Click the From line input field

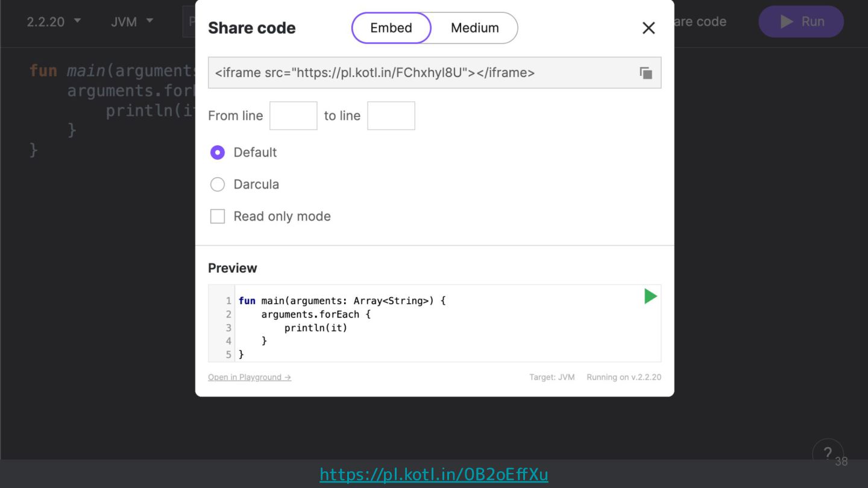(293, 116)
